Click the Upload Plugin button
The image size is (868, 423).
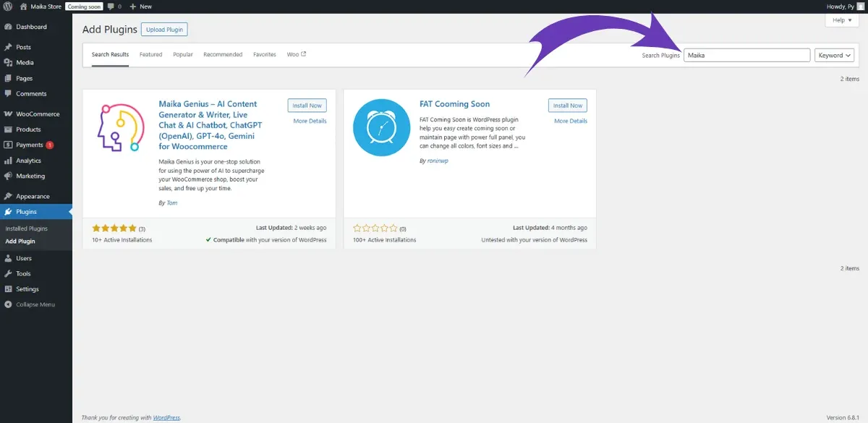(x=164, y=30)
